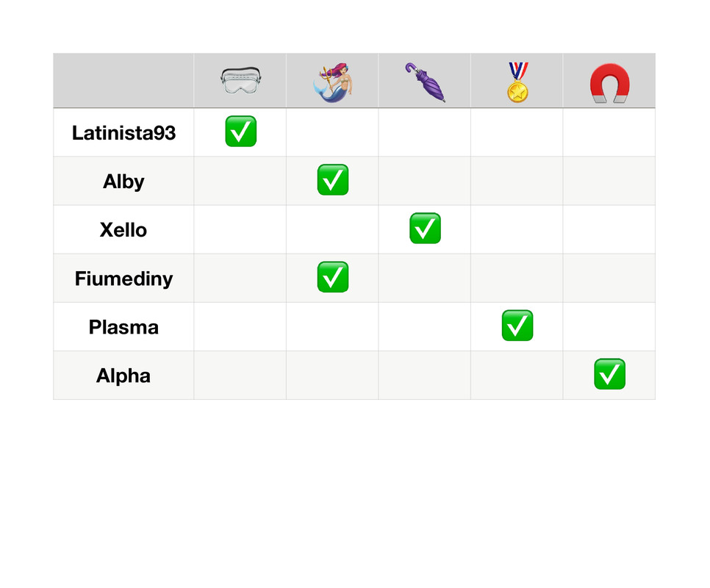
Task: Select the Latinista93 row label
Action: [x=123, y=133]
